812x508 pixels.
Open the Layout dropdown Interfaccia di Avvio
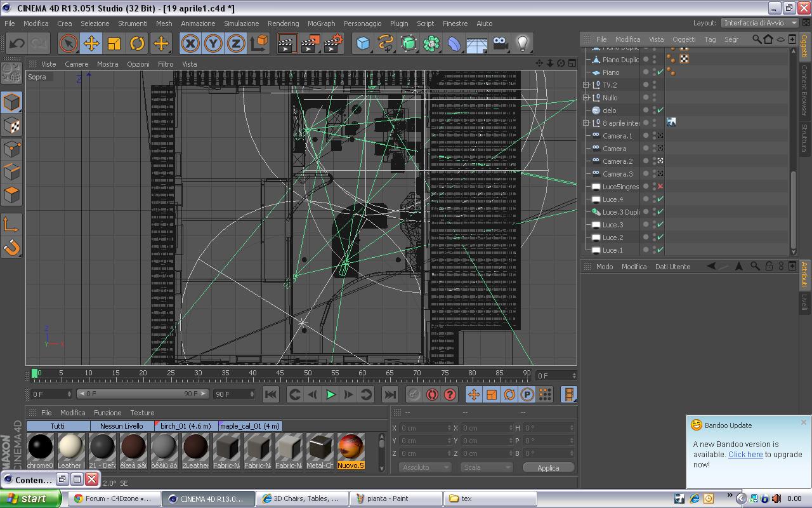coord(759,23)
